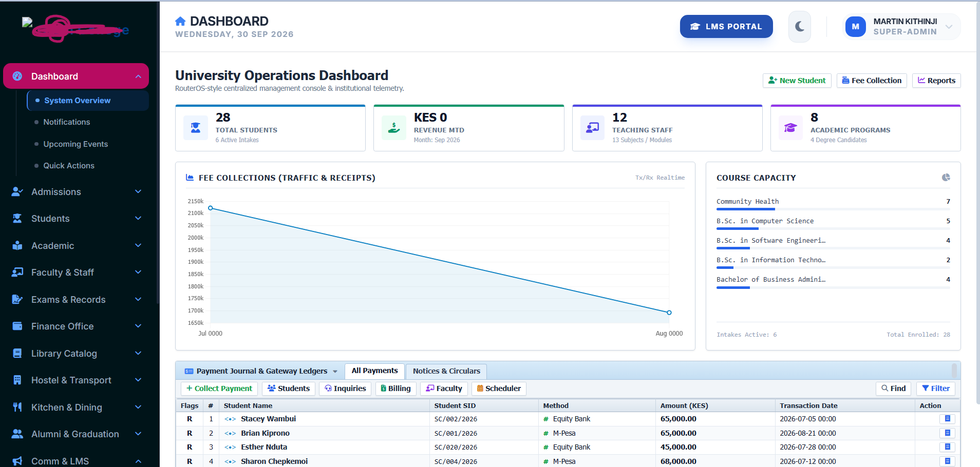Expand the Faculty & Staff chevron
980x467 pixels.
click(138, 272)
